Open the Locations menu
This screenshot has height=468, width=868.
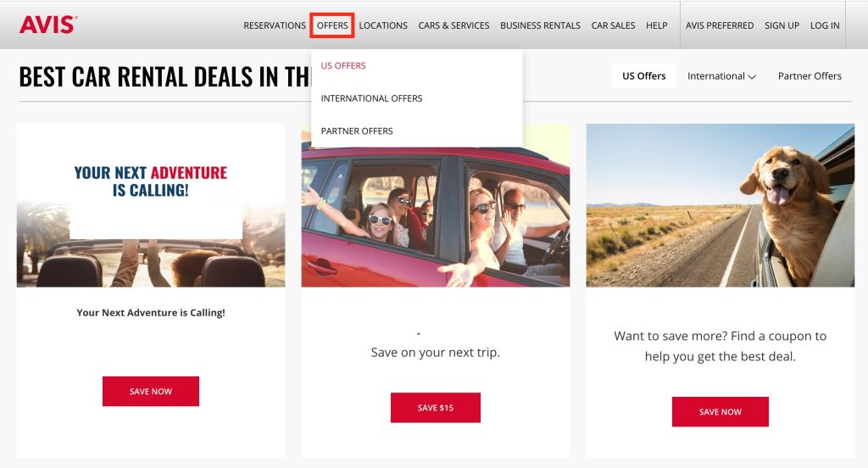(x=383, y=25)
